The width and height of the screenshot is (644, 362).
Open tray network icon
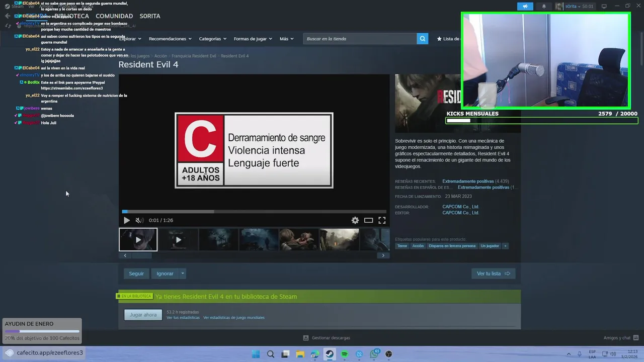[x=605, y=354]
